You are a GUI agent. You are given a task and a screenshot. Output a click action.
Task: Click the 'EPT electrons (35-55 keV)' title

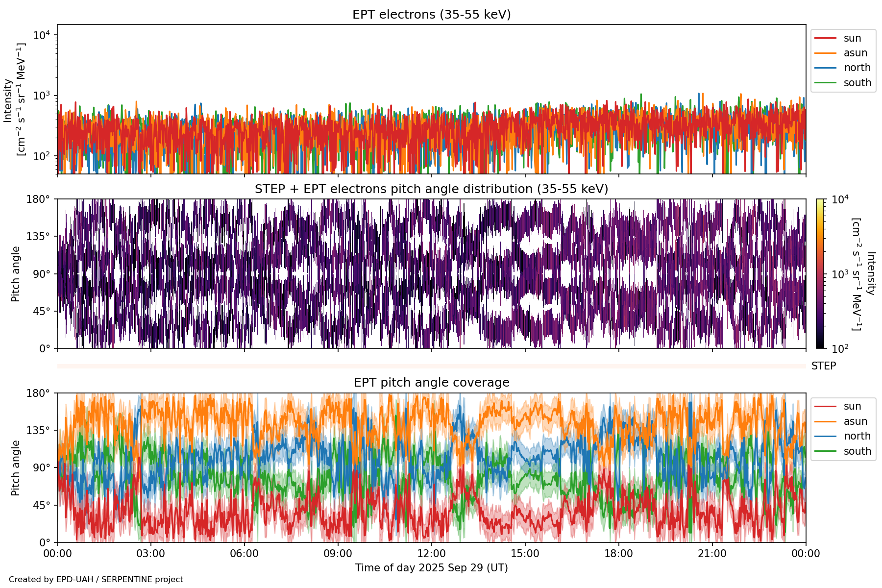pos(431,15)
